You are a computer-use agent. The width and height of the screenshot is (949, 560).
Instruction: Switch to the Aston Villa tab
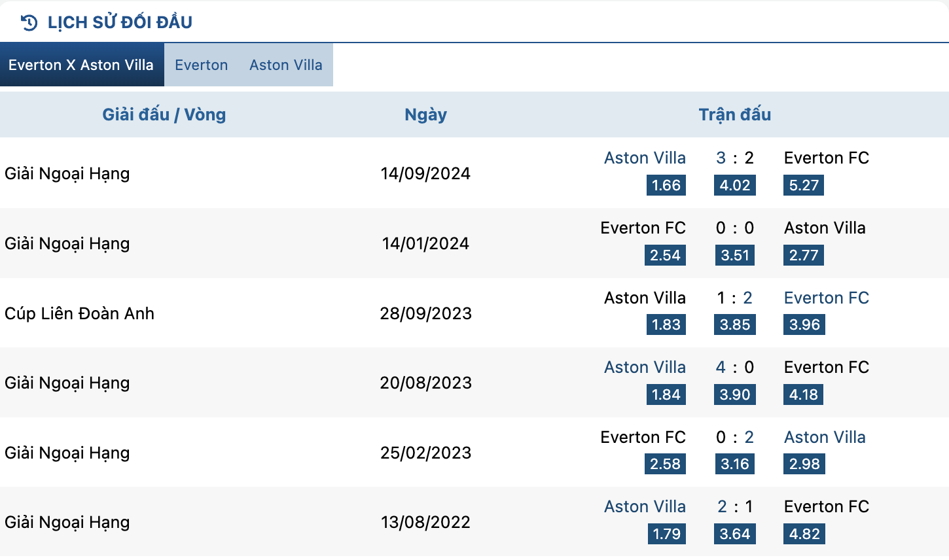click(x=286, y=65)
